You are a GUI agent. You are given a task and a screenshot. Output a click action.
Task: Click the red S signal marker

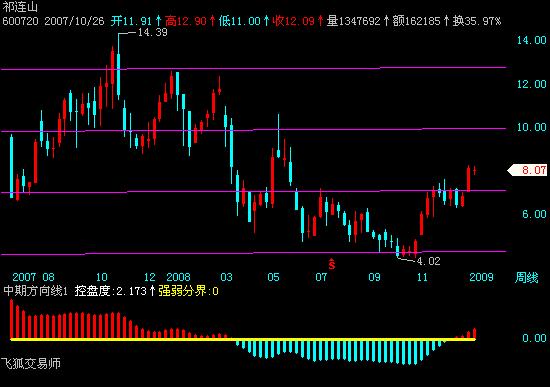331,264
